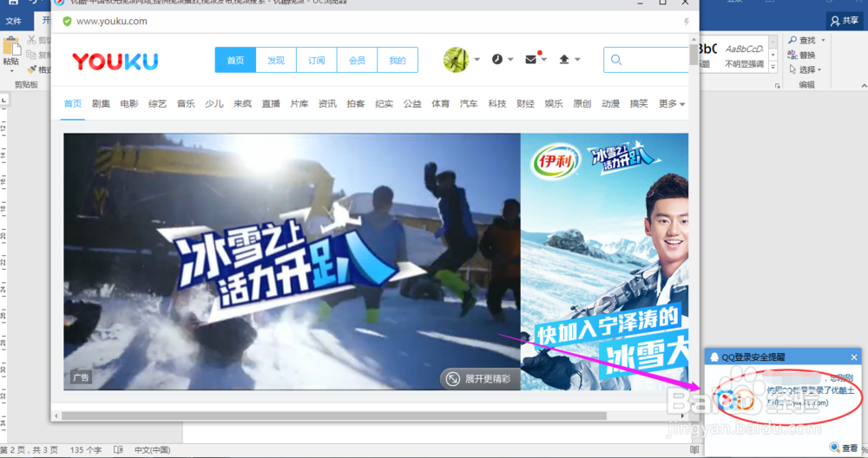Viewport: 868px width, 458px height.
Task: Expand the 更多 categories dropdown
Action: [672, 103]
